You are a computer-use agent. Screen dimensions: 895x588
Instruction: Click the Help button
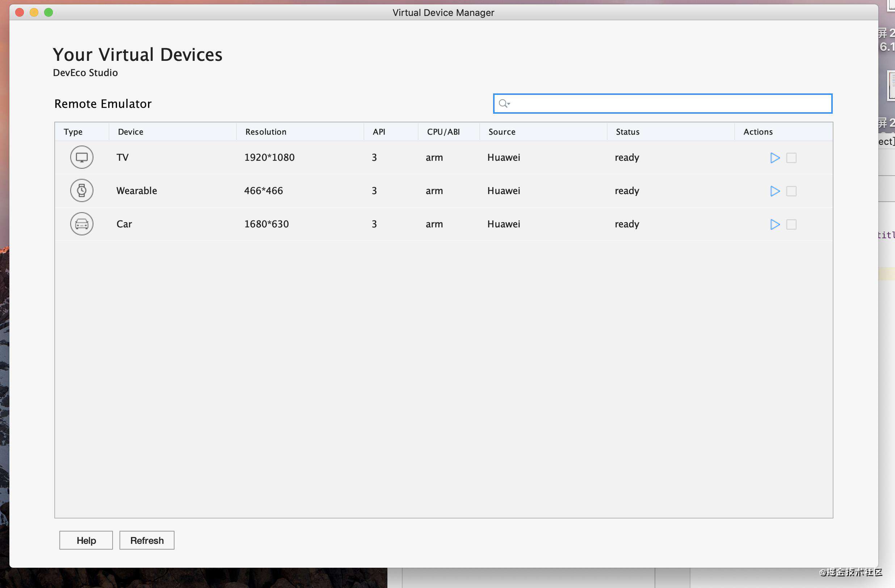(86, 540)
